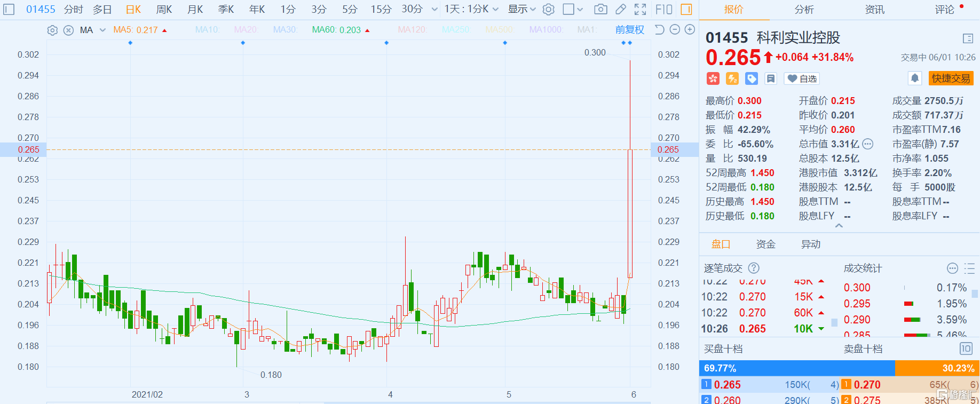Switch to 分时 intraday chart tab
The width and height of the screenshot is (980, 404).
coord(73,9)
